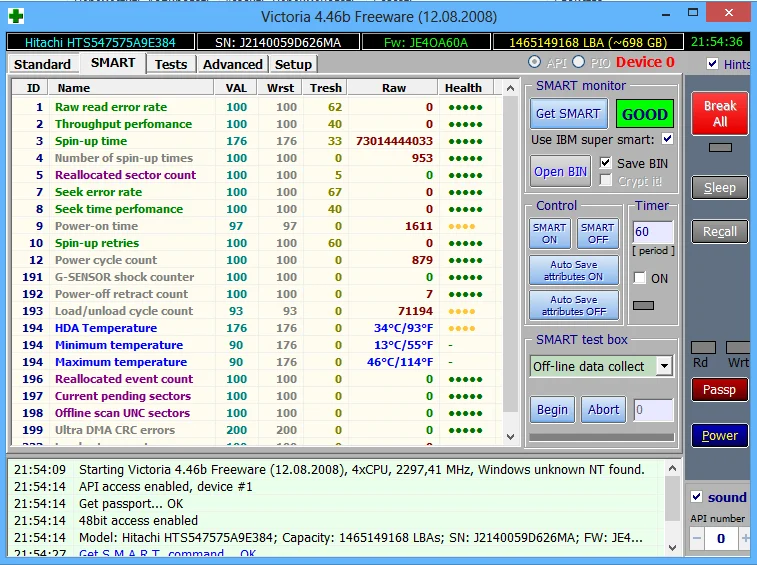Image resolution: width=757 pixels, height=565 pixels.
Task: Click the Get SMART button
Action: pos(567,114)
